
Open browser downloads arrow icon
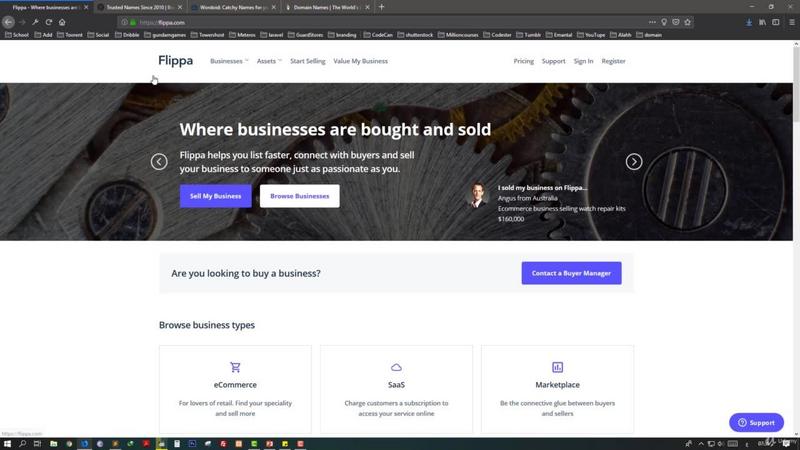748,22
